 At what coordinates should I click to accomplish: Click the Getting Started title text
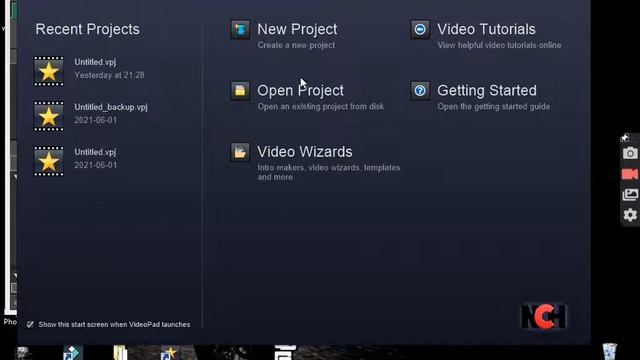point(487,91)
